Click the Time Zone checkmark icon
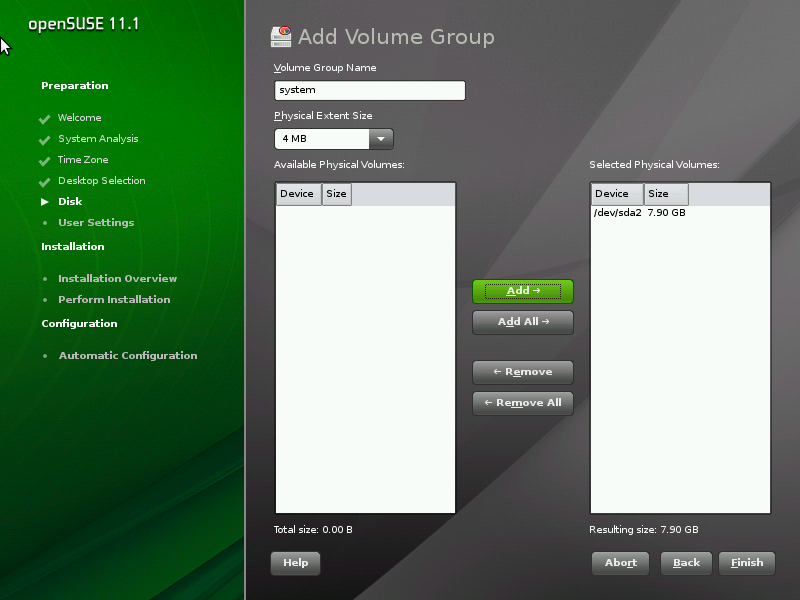Viewport: 800px width, 600px height. point(44,161)
